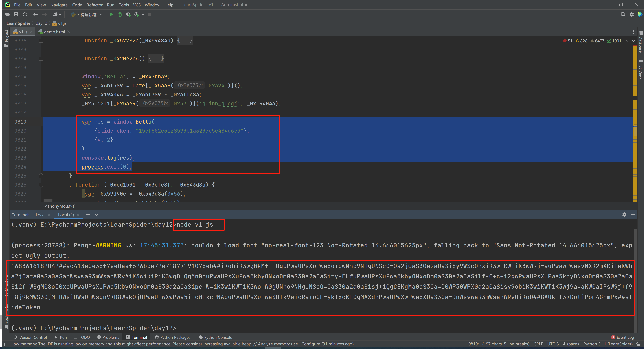Open the File menu
644x349 pixels.
tap(17, 5)
